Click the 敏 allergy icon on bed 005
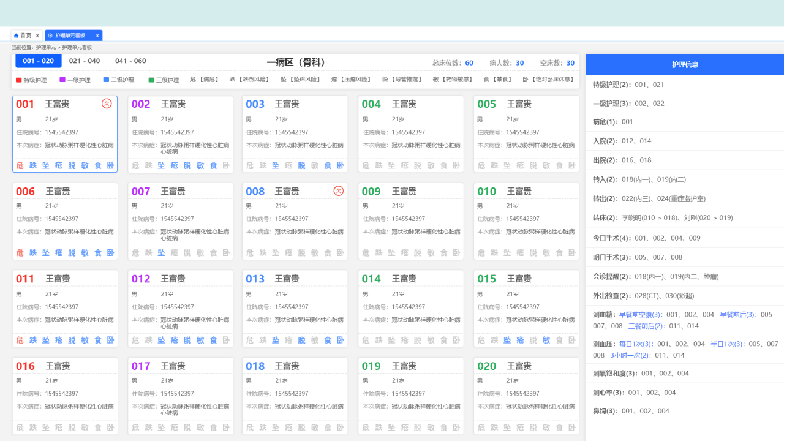This screenshot has height=442, width=785. [546, 165]
